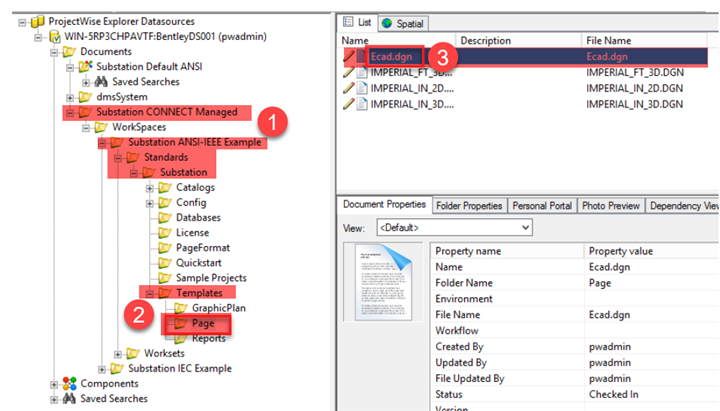
Task: Collapse the WorkSpaces folder
Action: (x=86, y=128)
